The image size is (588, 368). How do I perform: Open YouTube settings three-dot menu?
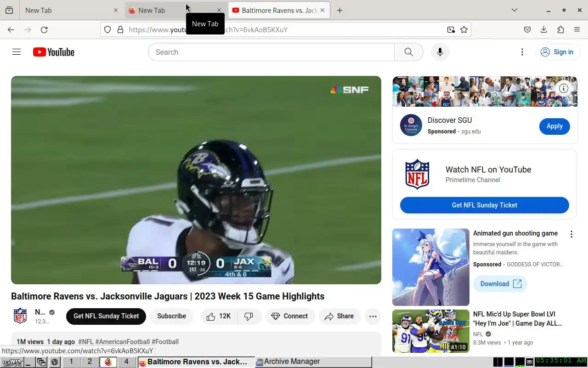click(522, 52)
